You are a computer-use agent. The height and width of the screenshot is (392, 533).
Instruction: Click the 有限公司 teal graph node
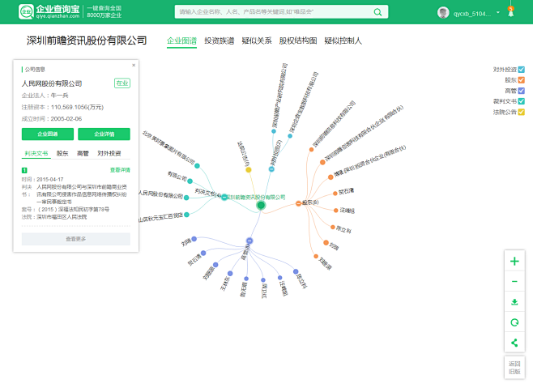pos(190,181)
